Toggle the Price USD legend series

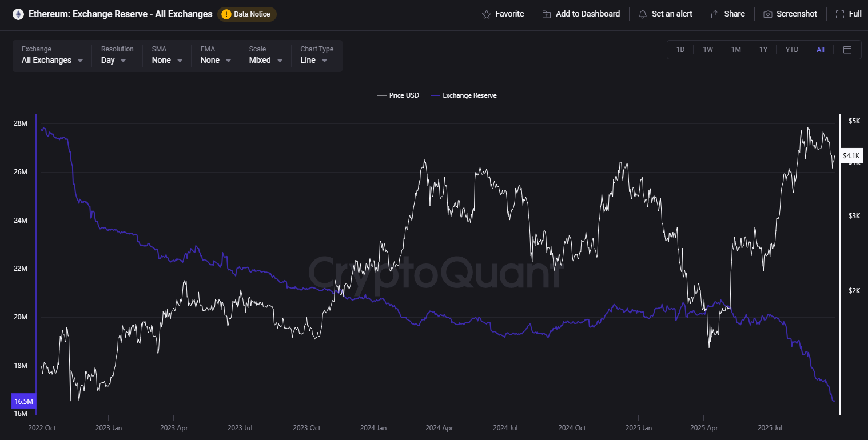[399, 95]
